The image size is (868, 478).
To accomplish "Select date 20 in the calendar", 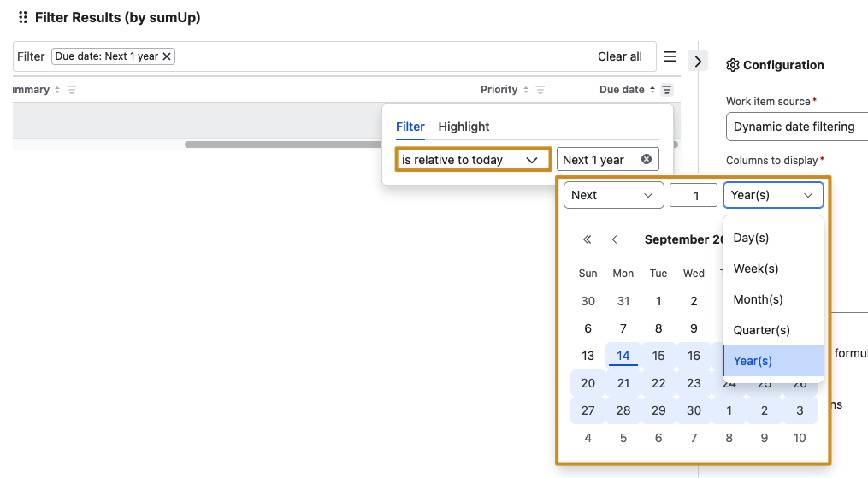I will tap(588, 383).
